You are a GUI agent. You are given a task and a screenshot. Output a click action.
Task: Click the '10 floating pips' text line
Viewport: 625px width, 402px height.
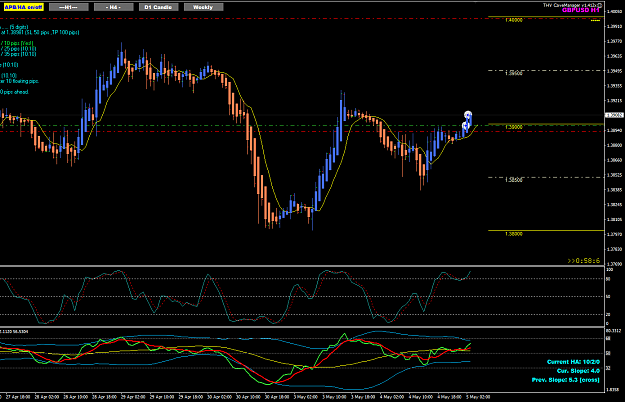(20, 81)
